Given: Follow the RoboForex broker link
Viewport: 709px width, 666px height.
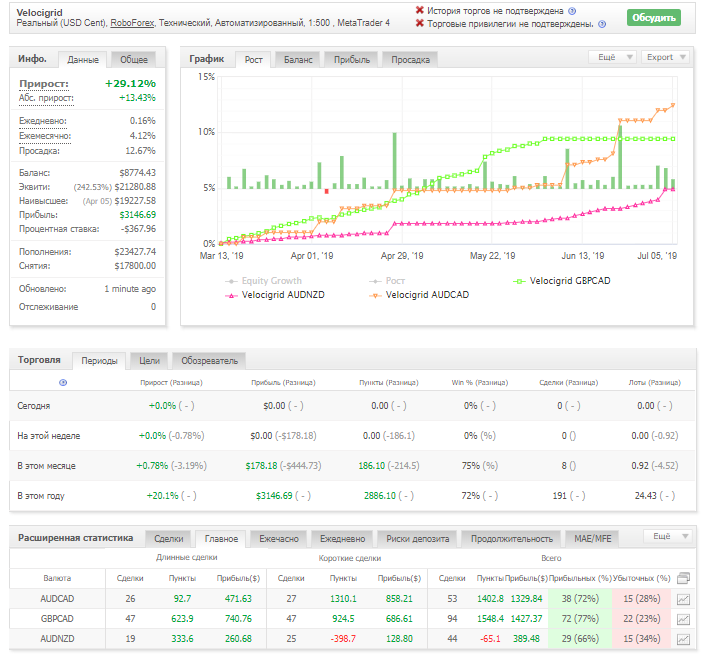Looking at the screenshot, I should pyautogui.click(x=132, y=23).
